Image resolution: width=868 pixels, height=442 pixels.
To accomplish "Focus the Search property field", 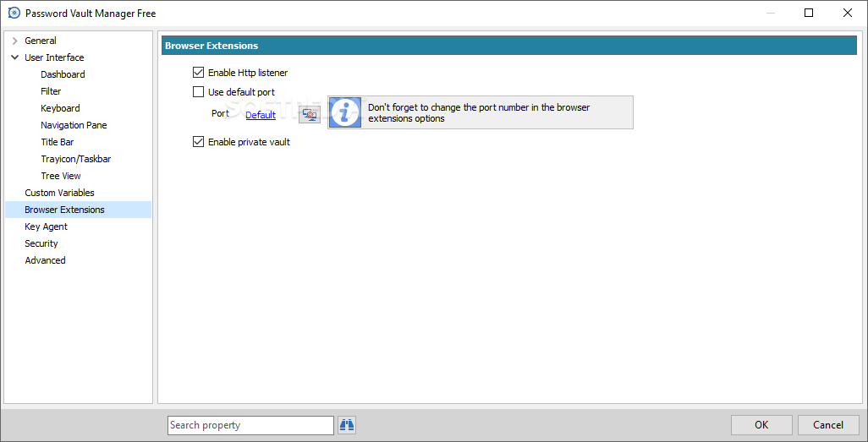I will pos(250,425).
